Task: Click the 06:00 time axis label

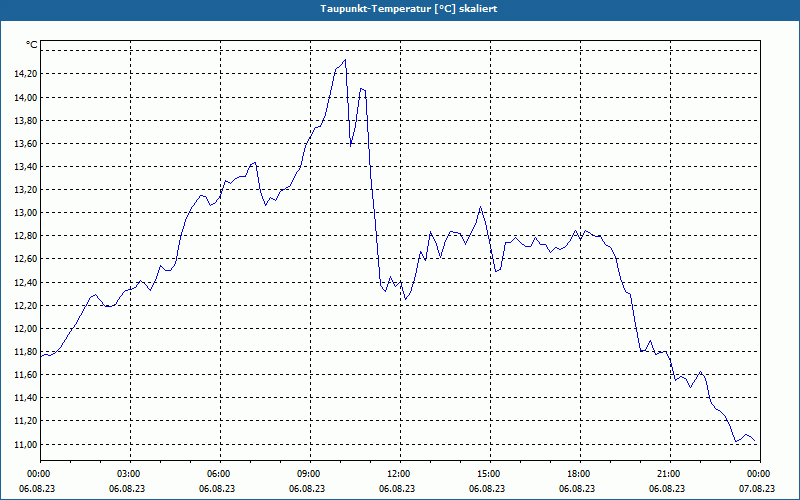Action: [220, 473]
